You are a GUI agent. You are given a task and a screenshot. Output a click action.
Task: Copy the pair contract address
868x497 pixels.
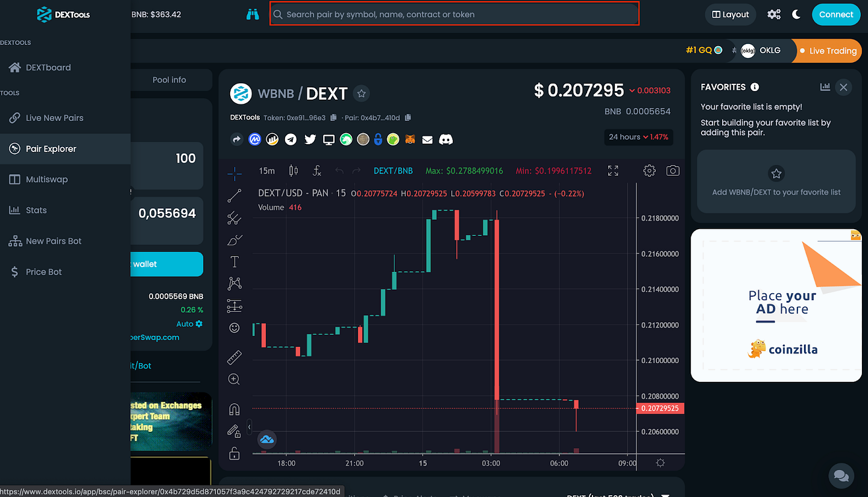point(408,118)
